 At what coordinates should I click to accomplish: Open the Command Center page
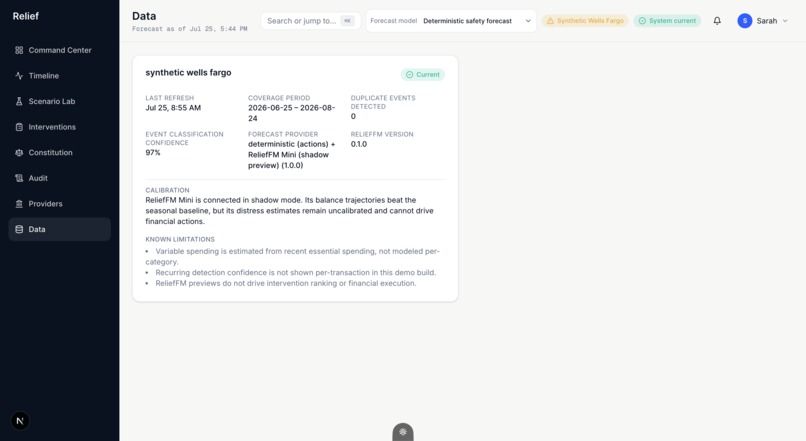point(60,50)
